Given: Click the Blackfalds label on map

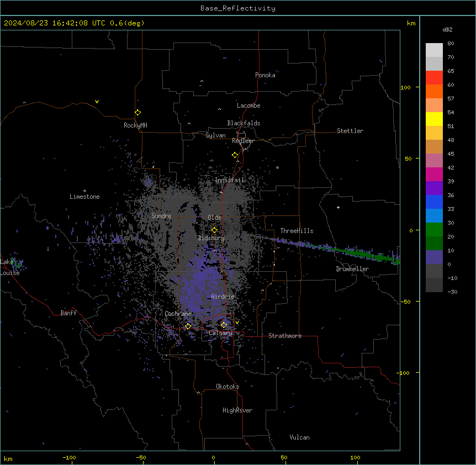Looking at the screenshot, I should tap(244, 123).
